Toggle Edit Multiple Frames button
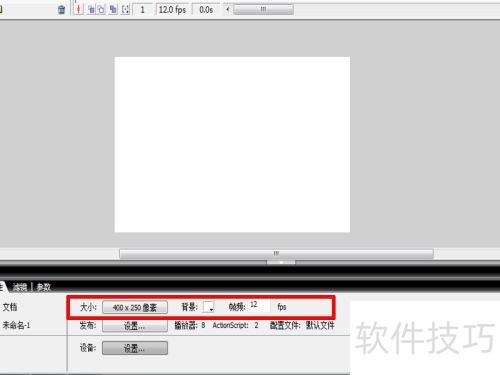 [113, 9]
